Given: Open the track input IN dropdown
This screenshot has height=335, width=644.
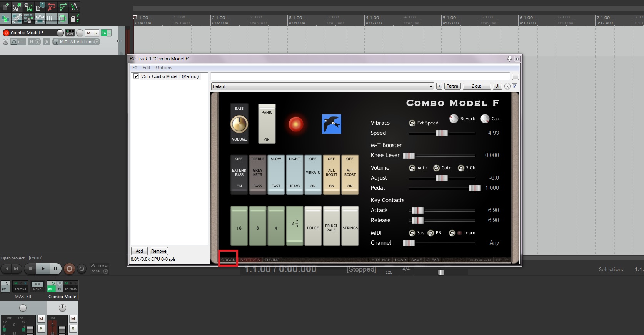Looking at the screenshot, I should 34,41.
